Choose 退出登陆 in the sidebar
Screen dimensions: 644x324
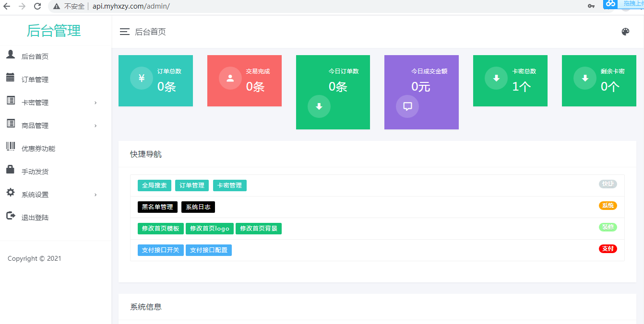click(x=35, y=218)
